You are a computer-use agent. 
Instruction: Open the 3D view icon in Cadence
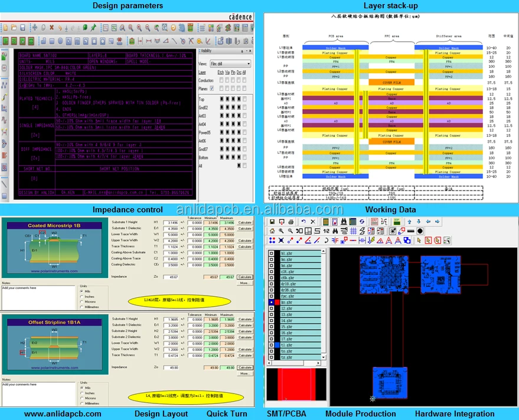pyautogui.click(x=181, y=28)
